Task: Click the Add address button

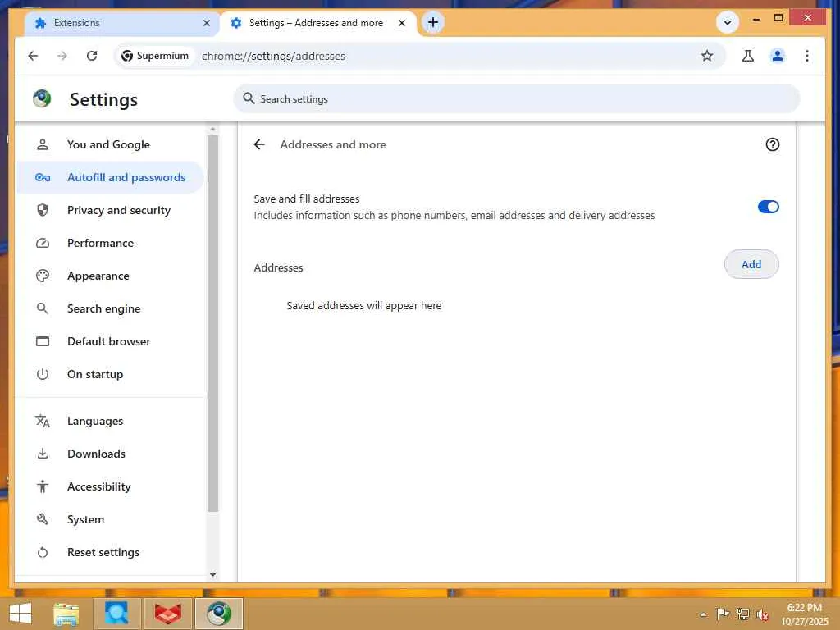Action: (x=751, y=264)
